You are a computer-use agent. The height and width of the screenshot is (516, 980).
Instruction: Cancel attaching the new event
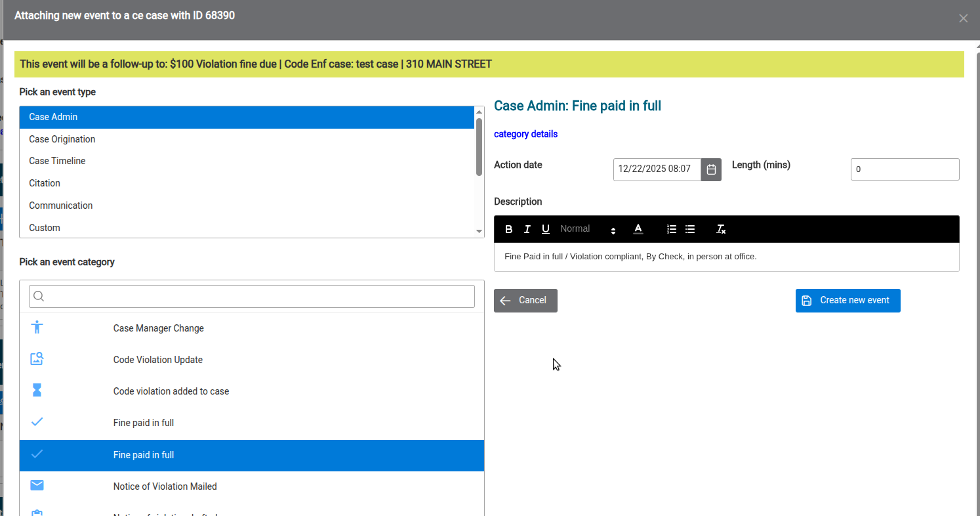(525, 301)
